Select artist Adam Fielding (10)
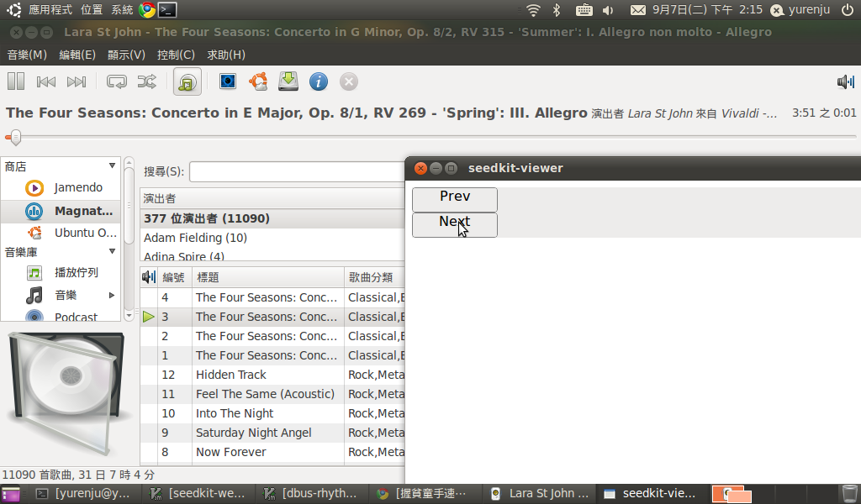This screenshot has width=861, height=504. [x=273, y=238]
